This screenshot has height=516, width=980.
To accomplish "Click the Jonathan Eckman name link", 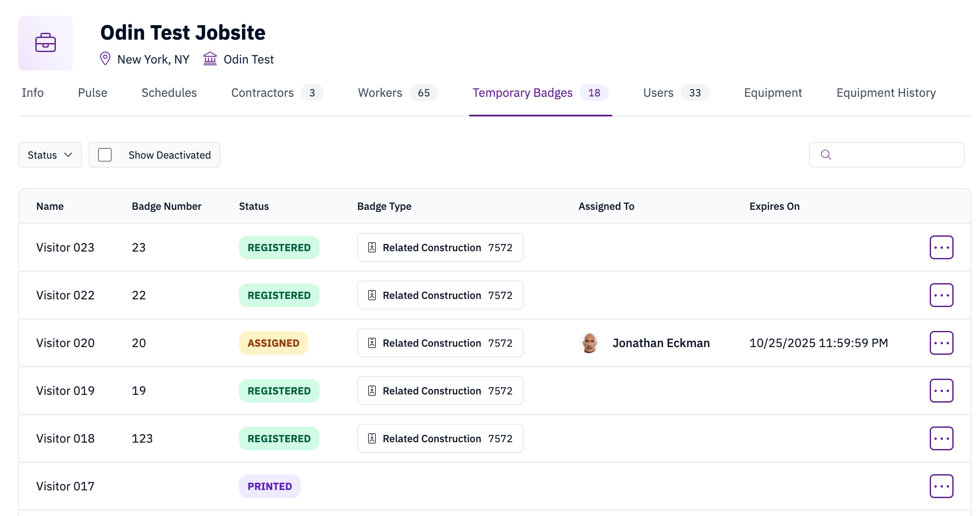I will tap(661, 343).
